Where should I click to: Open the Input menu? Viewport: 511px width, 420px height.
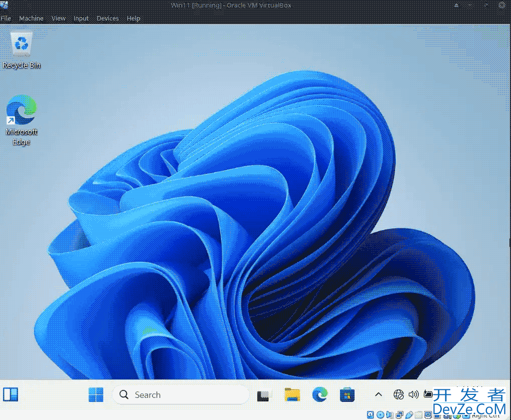pos(81,18)
